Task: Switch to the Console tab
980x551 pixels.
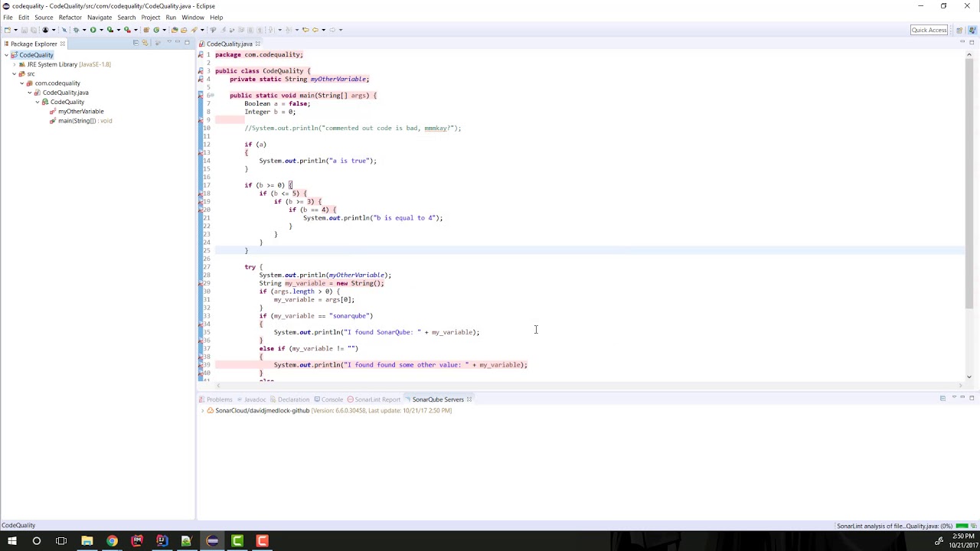Action: coord(328,399)
